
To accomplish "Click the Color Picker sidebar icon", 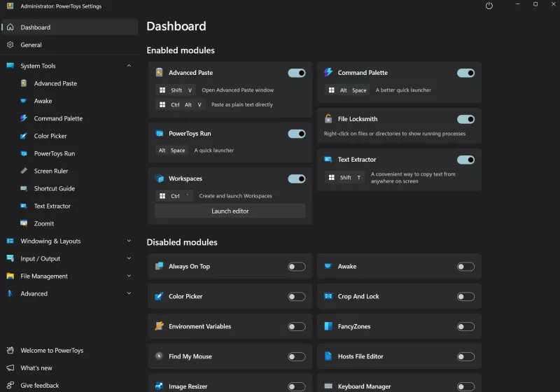I will (x=24, y=136).
